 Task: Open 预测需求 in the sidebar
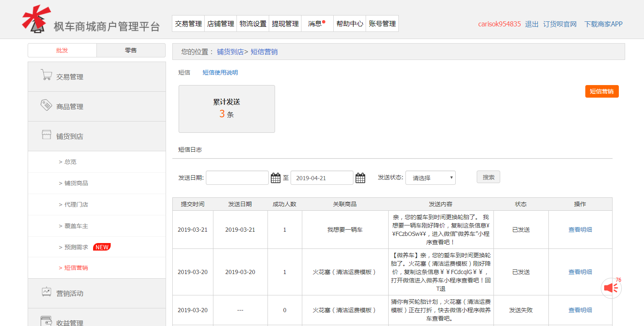tap(76, 247)
